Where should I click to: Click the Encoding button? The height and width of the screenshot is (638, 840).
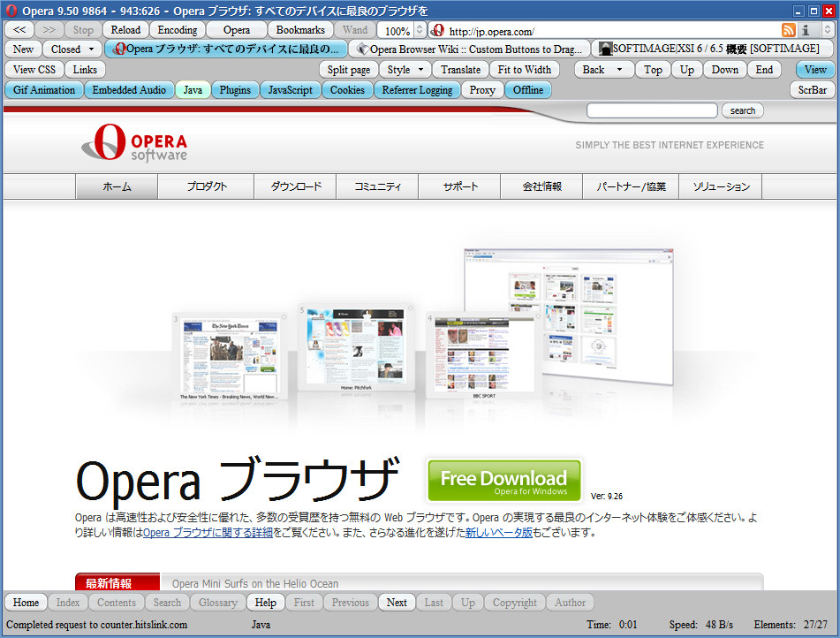pos(178,30)
